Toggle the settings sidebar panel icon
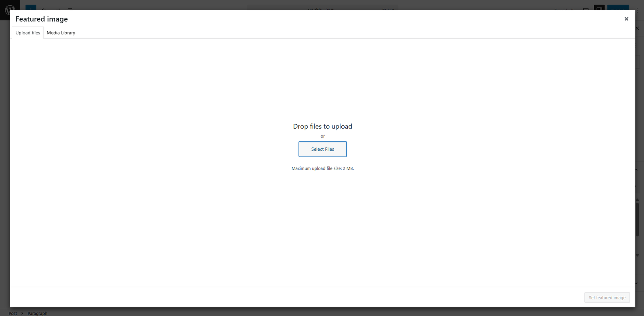The width and height of the screenshot is (644, 316). tap(599, 8)
